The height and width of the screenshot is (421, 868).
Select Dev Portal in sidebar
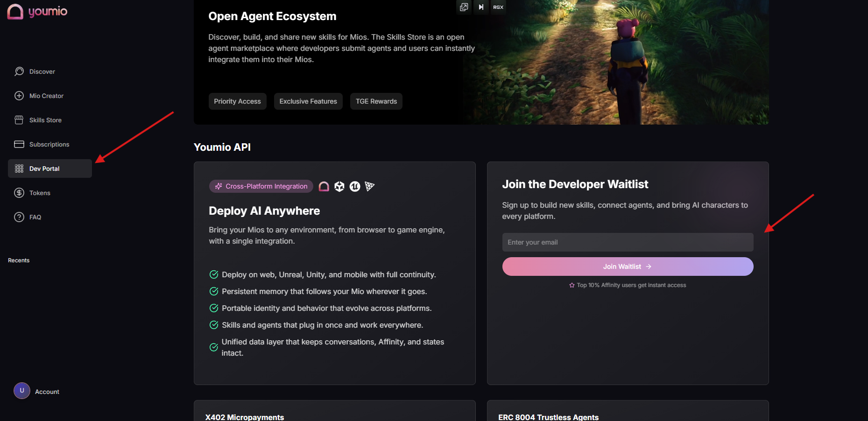pos(44,168)
